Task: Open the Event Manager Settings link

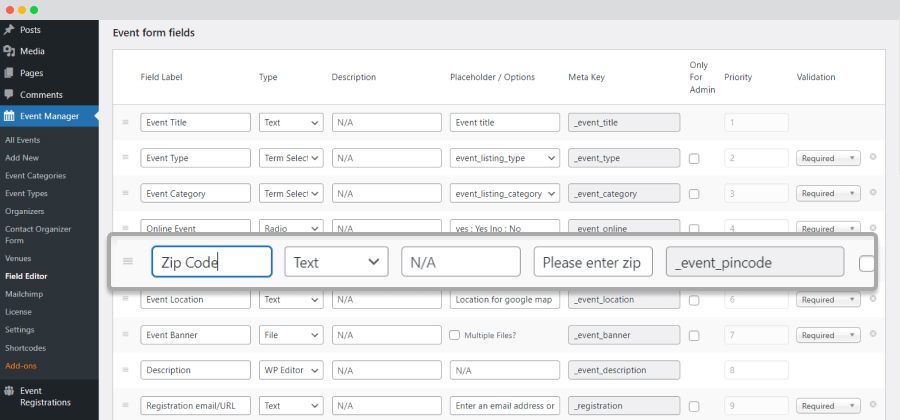Action: (x=19, y=330)
